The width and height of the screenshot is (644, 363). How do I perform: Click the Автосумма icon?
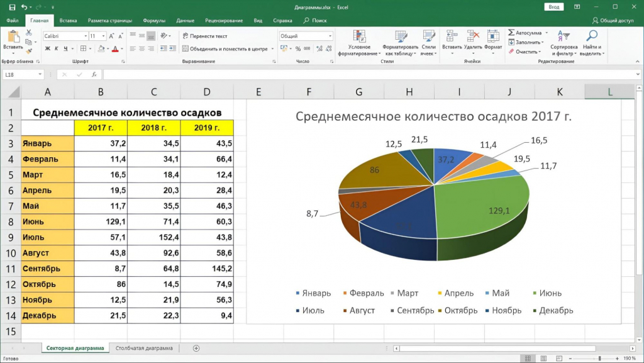point(511,31)
